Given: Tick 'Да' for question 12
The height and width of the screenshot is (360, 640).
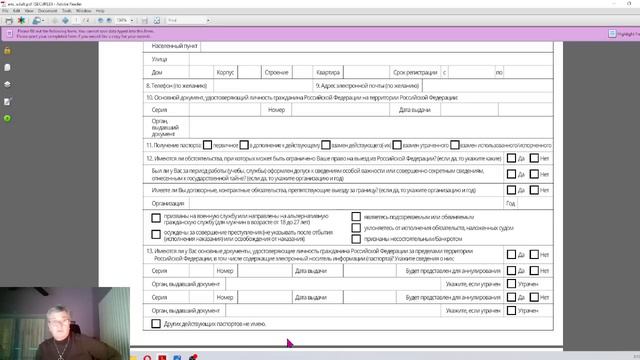Looking at the screenshot, I should [x=511, y=158].
